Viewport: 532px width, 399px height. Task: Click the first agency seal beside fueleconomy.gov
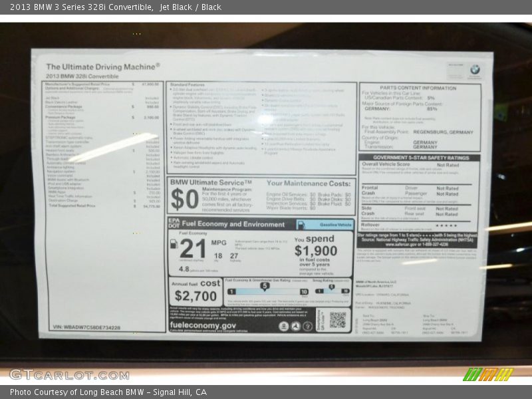pyautogui.click(x=284, y=327)
